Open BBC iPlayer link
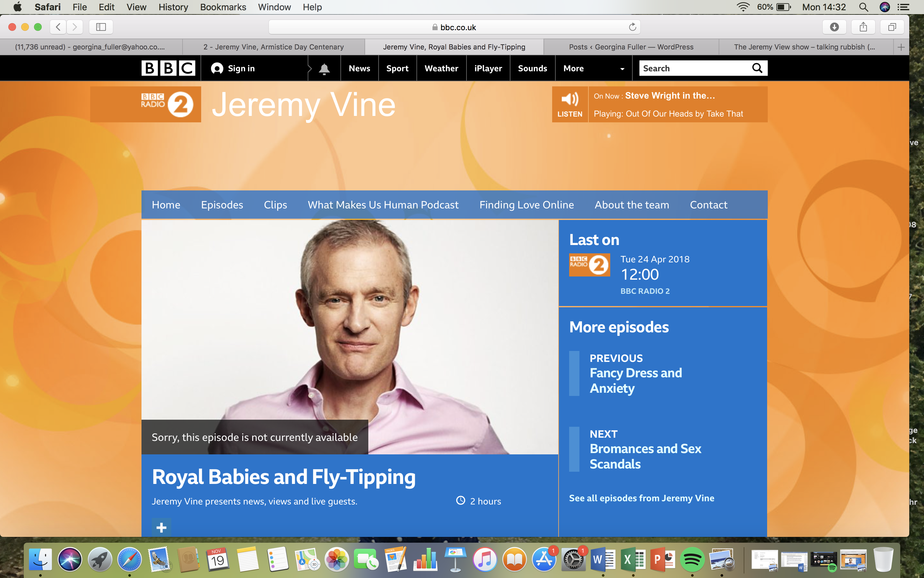Screen dimensions: 924x578 (488, 68)
